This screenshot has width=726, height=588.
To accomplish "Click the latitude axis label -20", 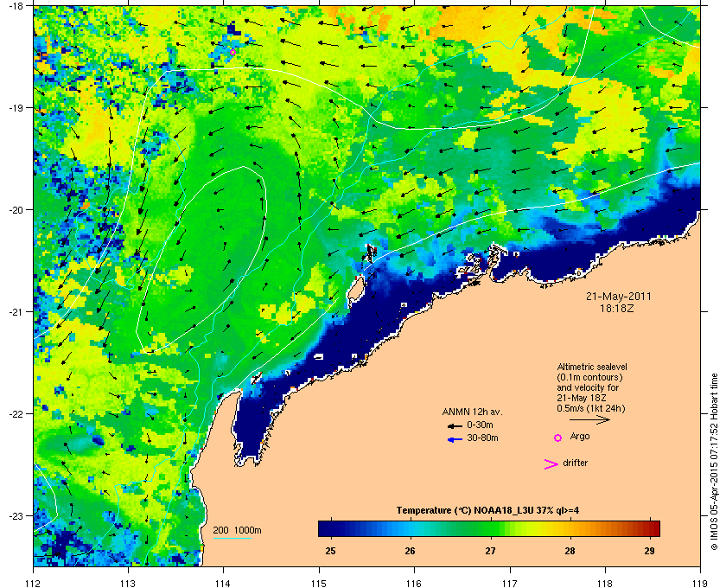I will click(16, 210).
